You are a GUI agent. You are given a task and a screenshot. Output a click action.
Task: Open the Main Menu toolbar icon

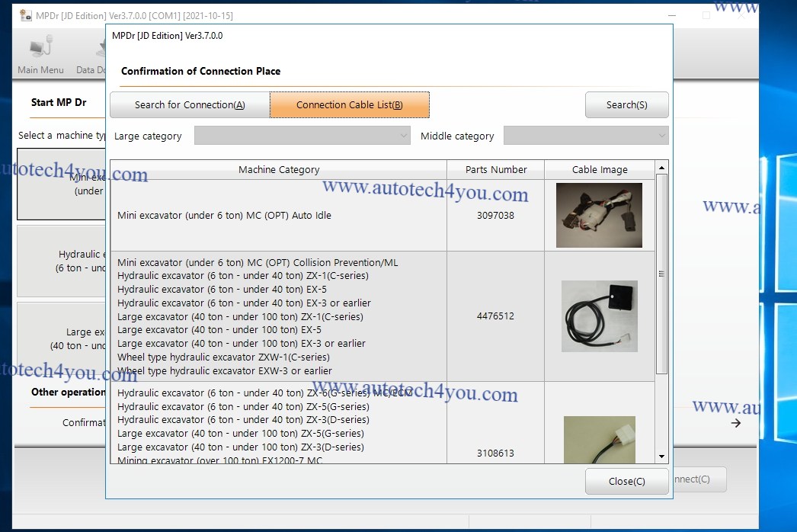point(40,56)
